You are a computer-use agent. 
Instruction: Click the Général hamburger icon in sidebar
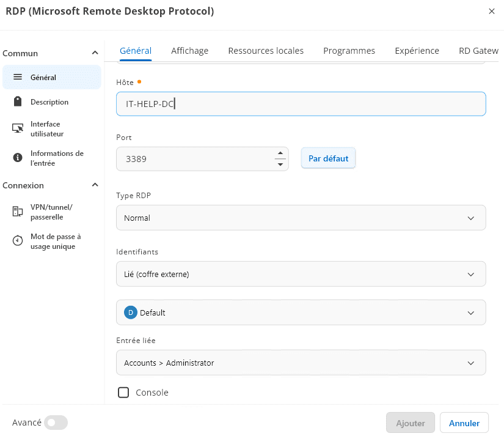(18, 77)
